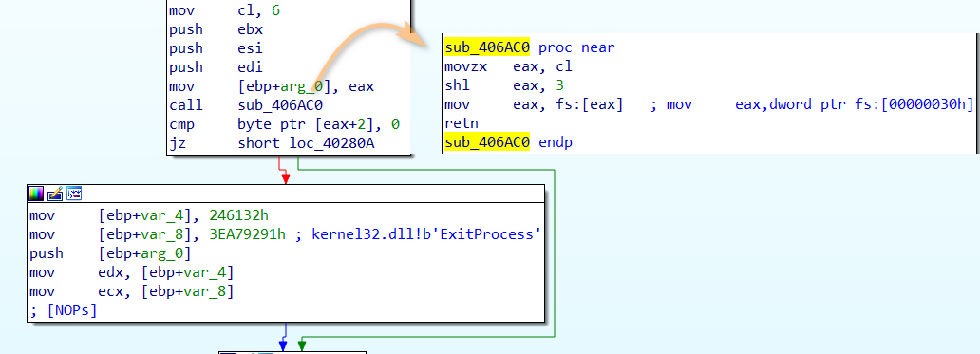The height and width of the screenshot is (354, 980).
Task: Click highlighted 'sub_406AC0 endp' line
Action: (x=509, y=142)
